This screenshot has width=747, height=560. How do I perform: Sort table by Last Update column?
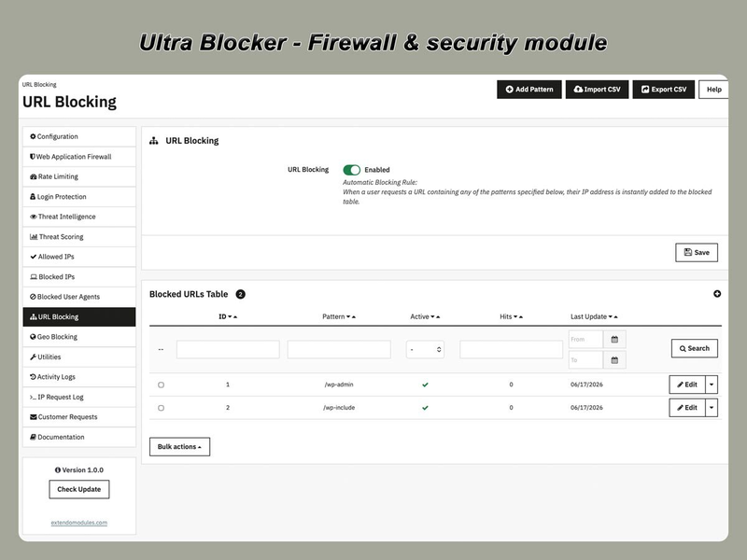click(x=594, y=316)
